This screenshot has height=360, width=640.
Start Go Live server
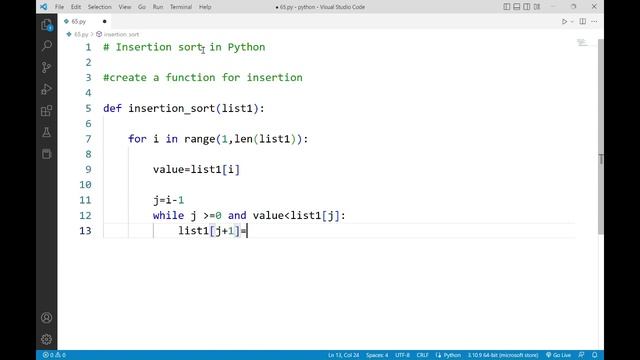click(558, 355)
